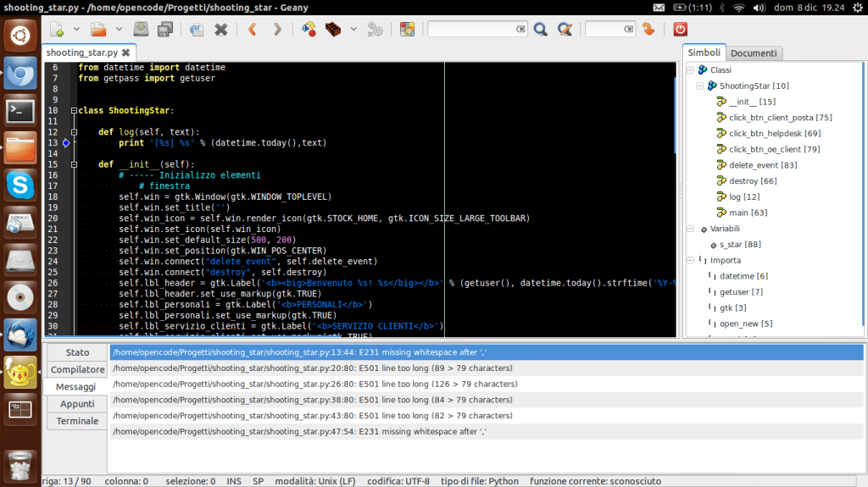Close the current file with X toolbar icon
868x487 pixels.
coord(221,30)
